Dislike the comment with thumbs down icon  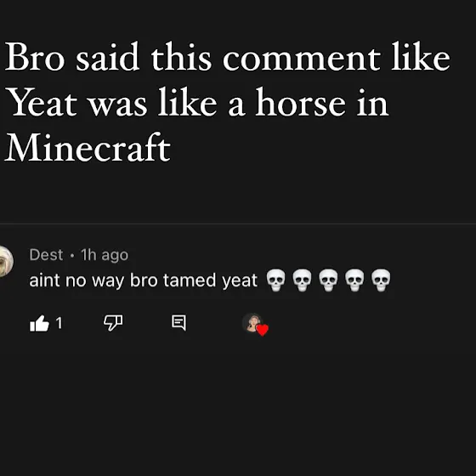point(113,322)
